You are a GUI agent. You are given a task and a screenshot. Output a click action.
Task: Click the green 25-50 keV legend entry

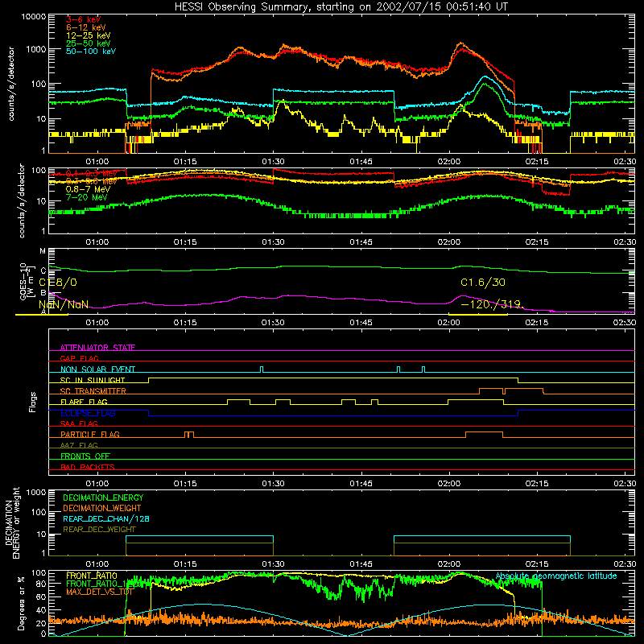(x=89, y=43)
